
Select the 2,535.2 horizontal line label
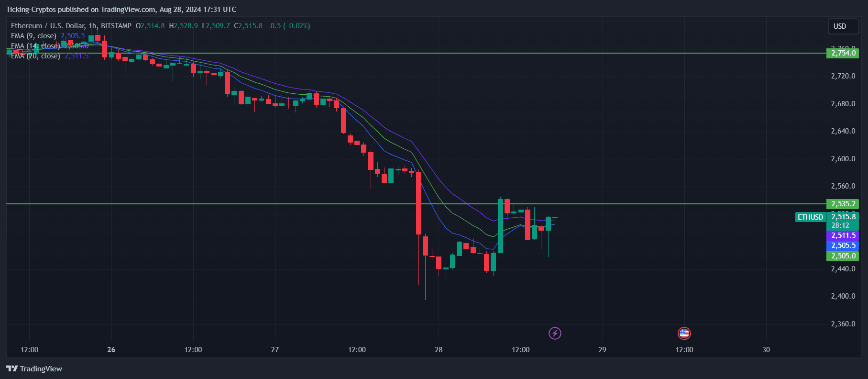click(843, 204)
